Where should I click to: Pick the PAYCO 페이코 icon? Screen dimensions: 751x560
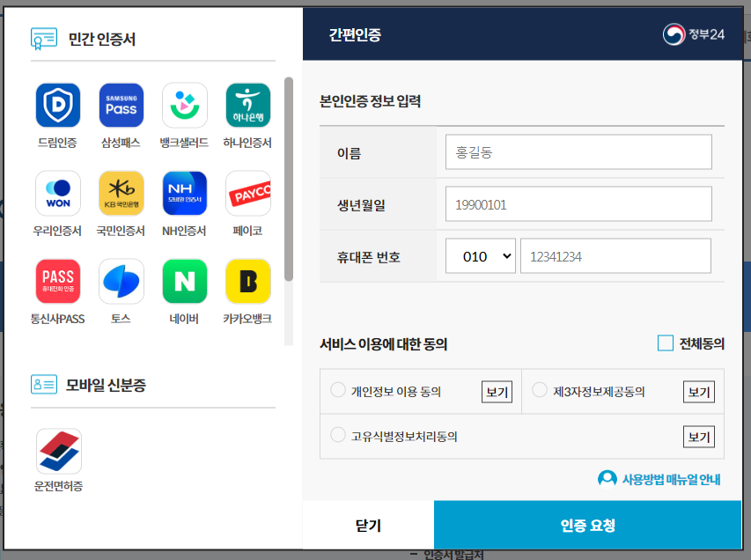click(247, 193)
